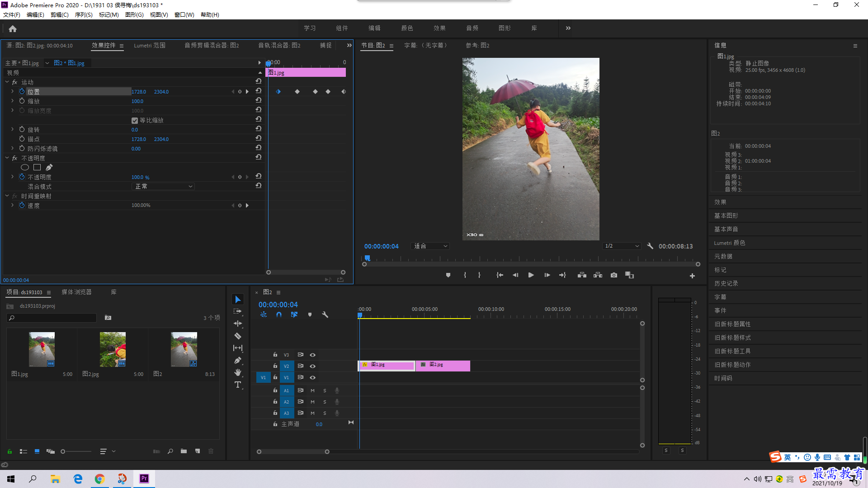Select the Slip tool

(x=238, y=348)
